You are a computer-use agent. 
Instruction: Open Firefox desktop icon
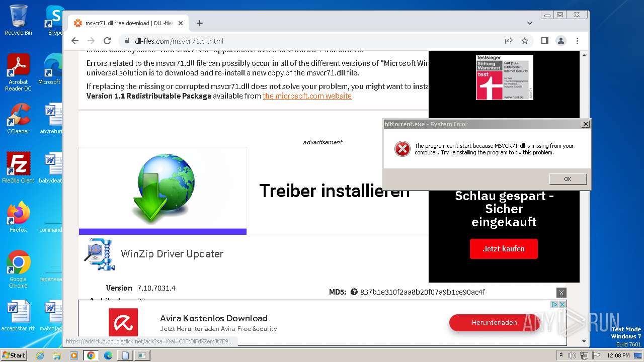click(x=18, y=217)
